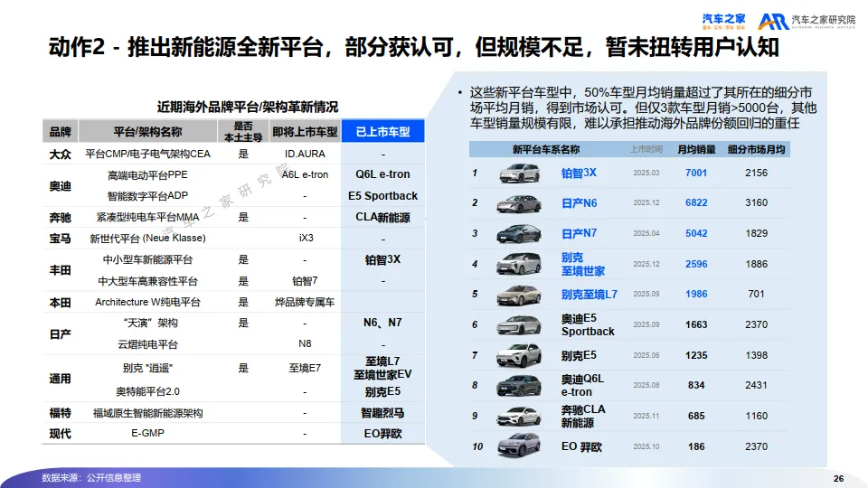Viewport: 868px width, 488px height.
Task: Click the 奔驰 brand cell
Action: (61, 218)
